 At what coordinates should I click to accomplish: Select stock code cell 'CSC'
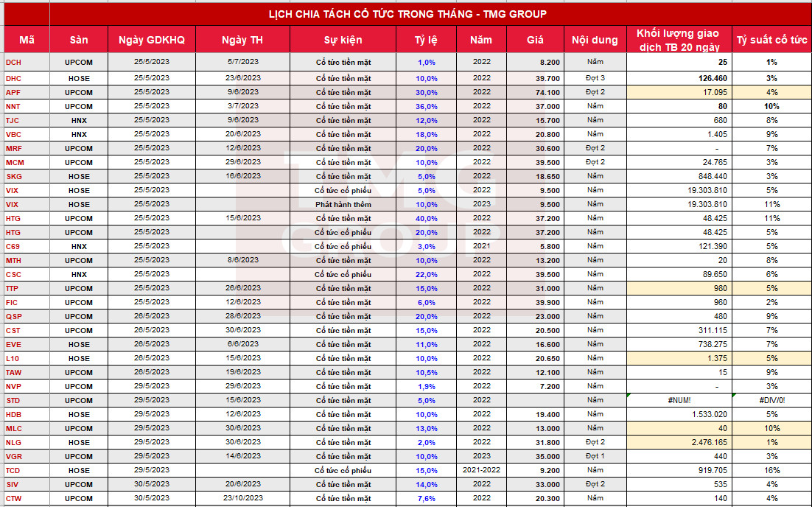(27, 274)
